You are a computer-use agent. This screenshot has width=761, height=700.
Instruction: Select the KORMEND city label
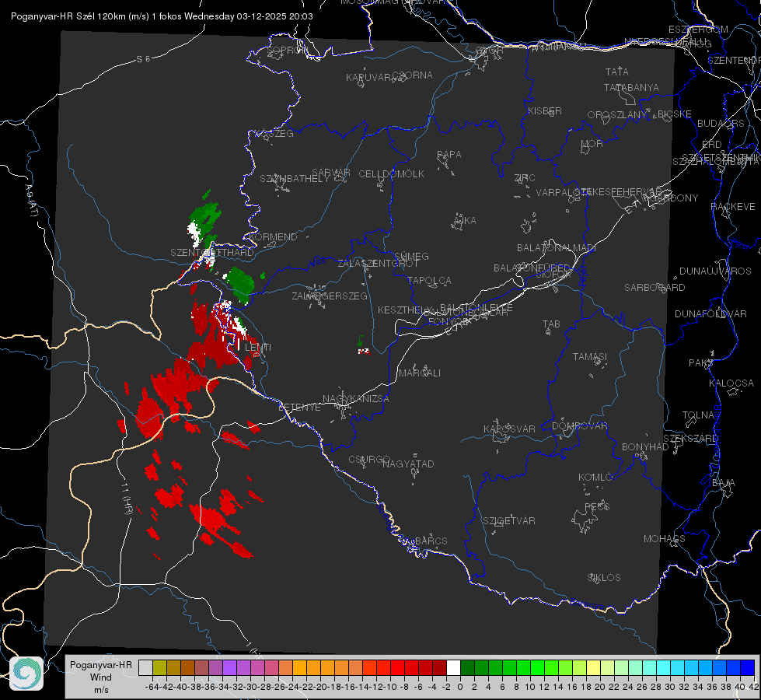tap(274, 236)
